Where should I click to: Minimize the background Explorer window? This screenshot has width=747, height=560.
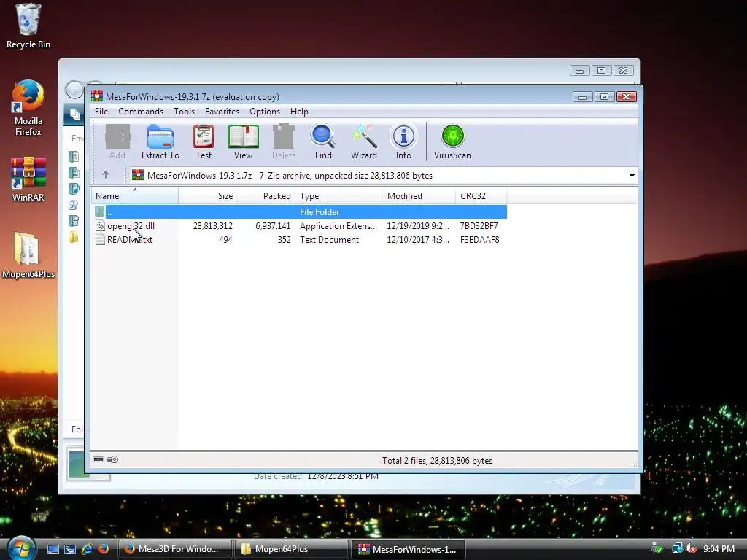580,71
